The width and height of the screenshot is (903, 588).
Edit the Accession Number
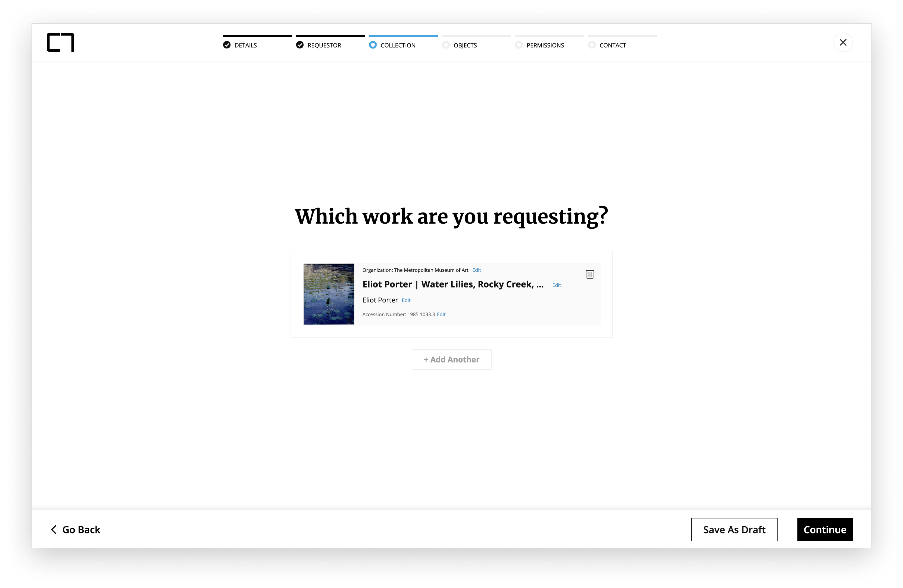click(x=441, y=314)
